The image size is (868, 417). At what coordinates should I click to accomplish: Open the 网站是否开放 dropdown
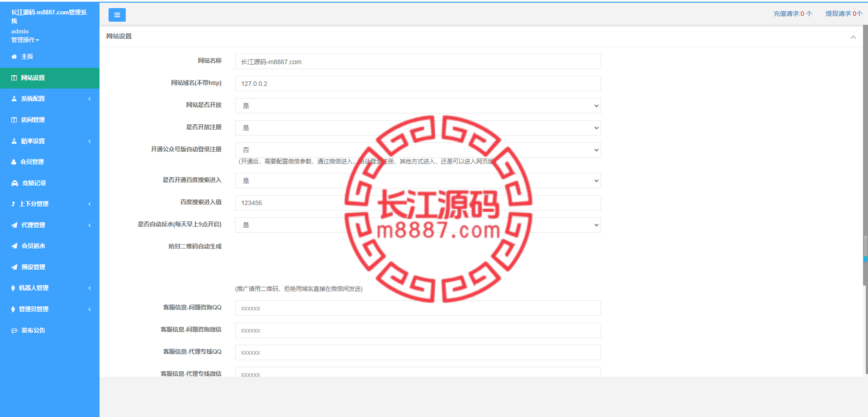418,106
